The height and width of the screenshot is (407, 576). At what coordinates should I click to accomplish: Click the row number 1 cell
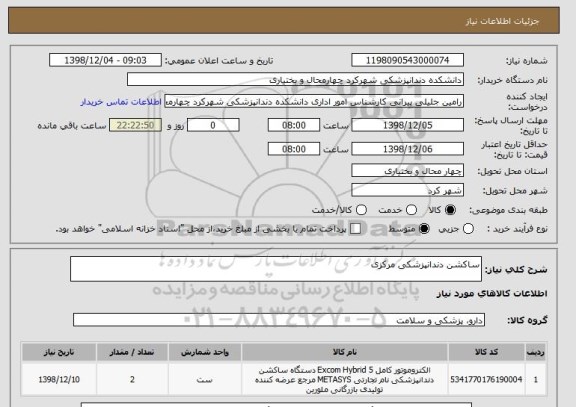click(536, 379)
